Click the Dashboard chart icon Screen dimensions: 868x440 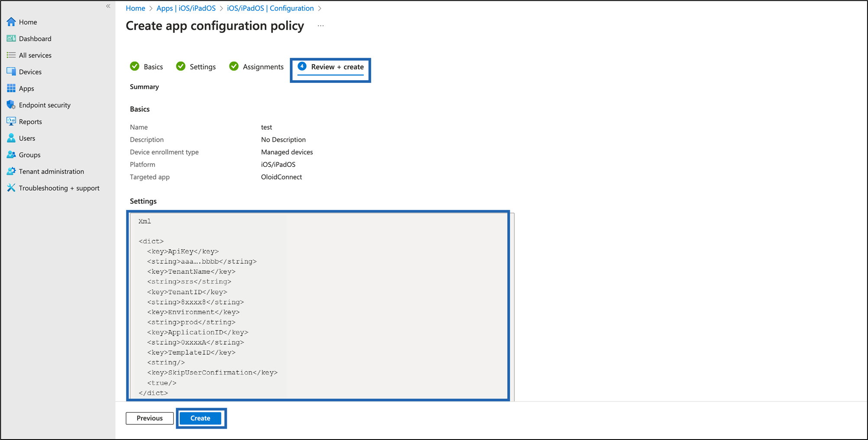(x=11, y=39)
